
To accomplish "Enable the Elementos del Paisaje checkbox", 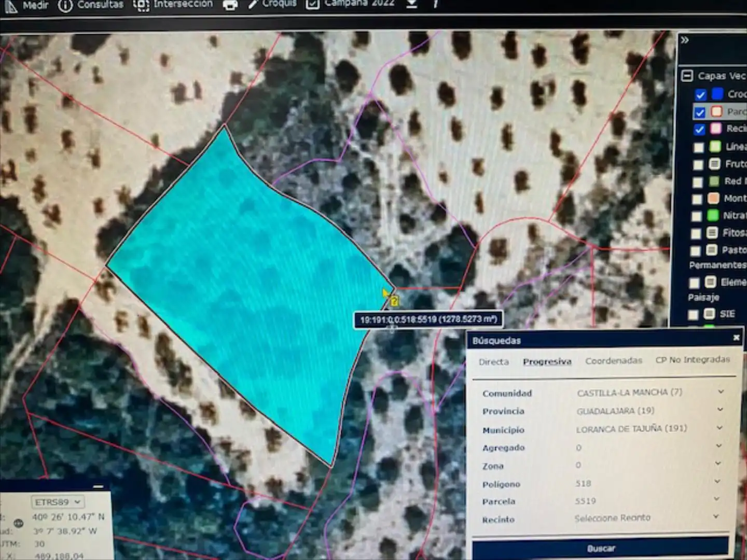I will tap(694, 283).
